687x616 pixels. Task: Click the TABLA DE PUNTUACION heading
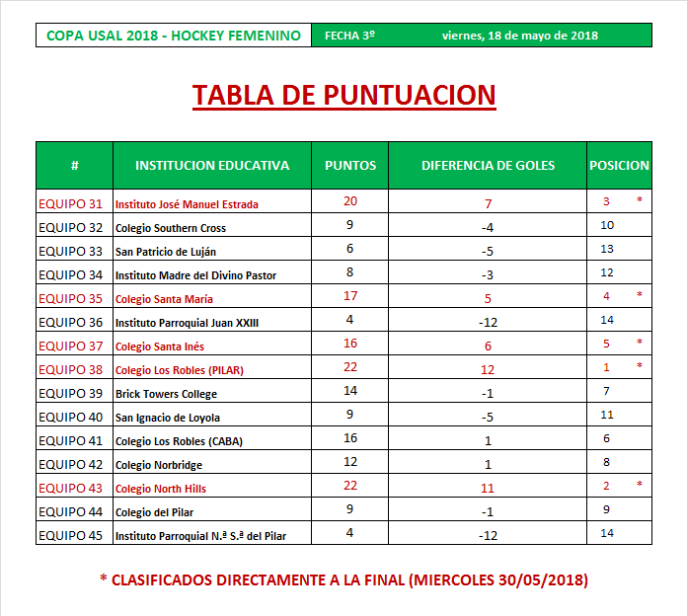(x=343, y=95)
